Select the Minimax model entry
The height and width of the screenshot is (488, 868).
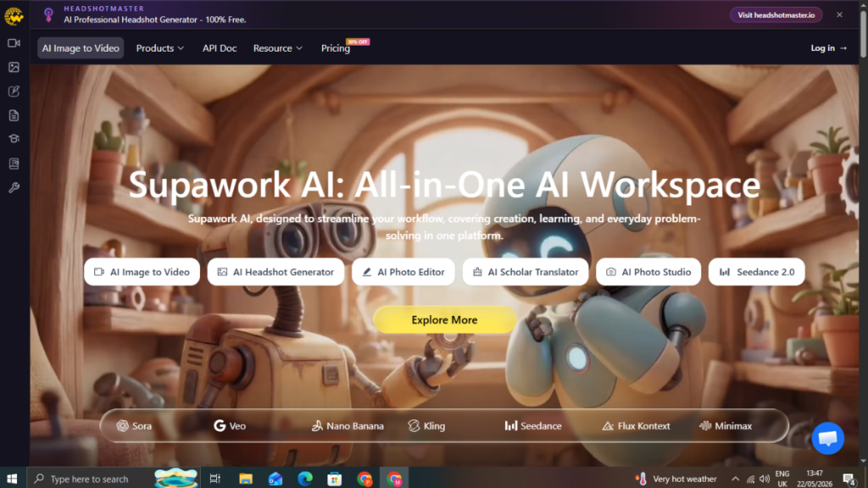pyautogui.click(x=726, y=426)
